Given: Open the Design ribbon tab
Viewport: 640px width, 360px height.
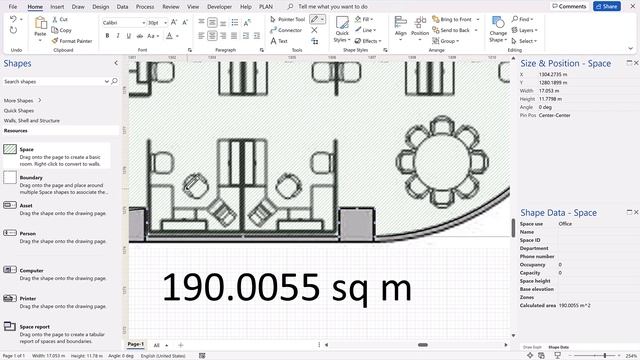Looking at the screenshot, I should click(100, 7).
